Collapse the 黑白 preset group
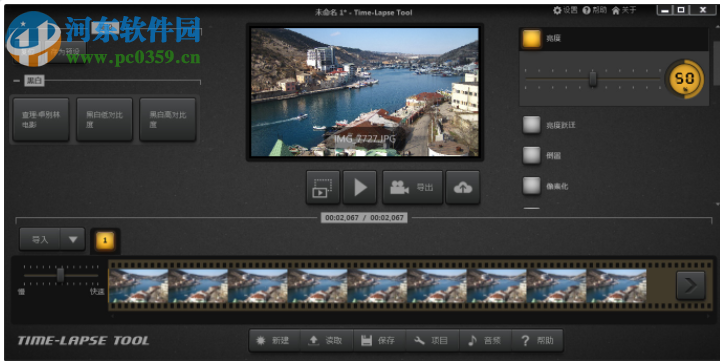 pyautogui.click(x=17, y=81)
